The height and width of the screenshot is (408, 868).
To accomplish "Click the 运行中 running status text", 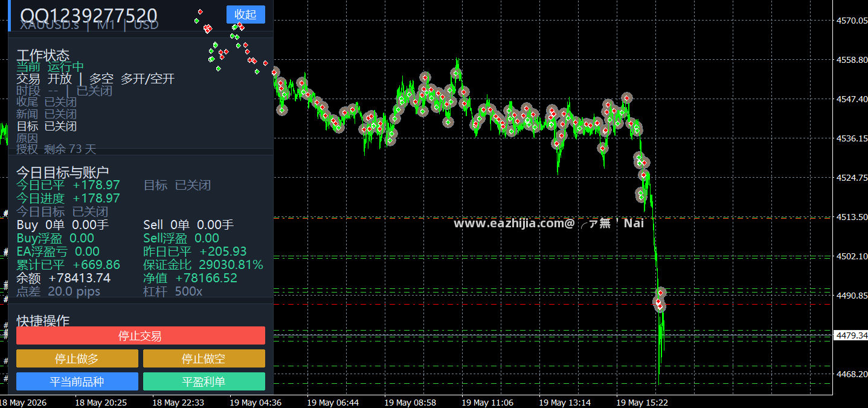I will (66, 67).
